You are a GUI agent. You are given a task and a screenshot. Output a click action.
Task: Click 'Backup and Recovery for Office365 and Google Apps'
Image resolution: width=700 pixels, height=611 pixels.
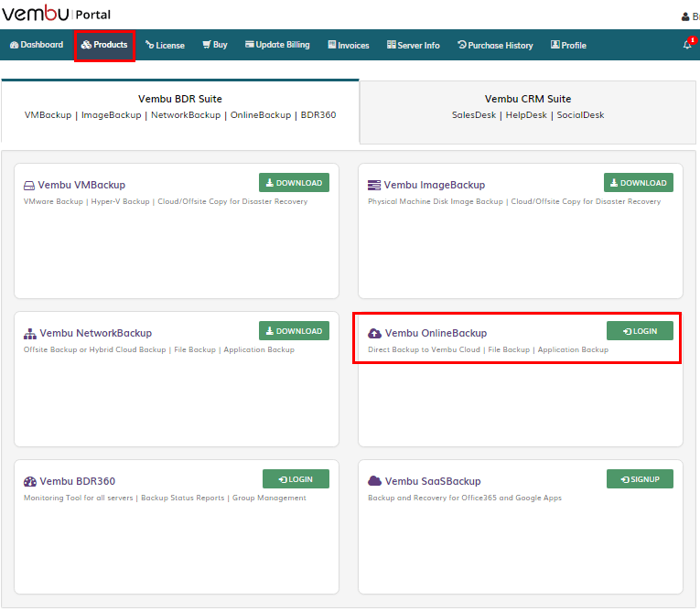[x=465, y=498]
